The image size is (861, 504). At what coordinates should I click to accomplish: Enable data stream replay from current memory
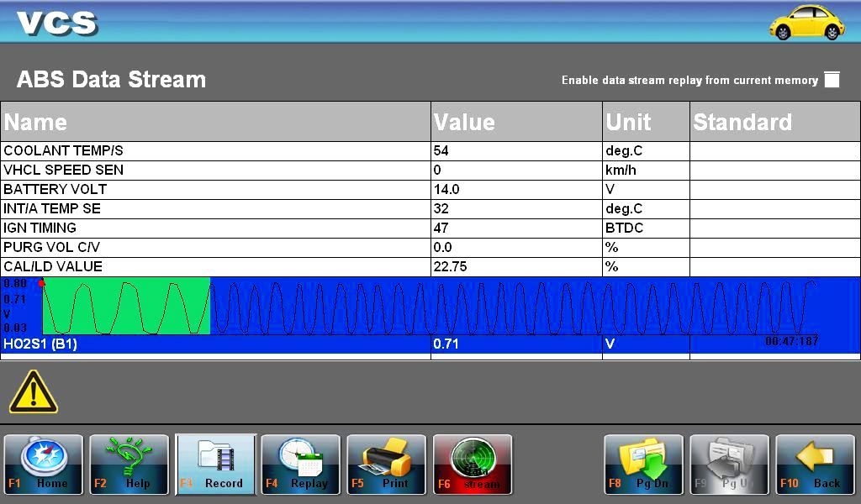832,80
